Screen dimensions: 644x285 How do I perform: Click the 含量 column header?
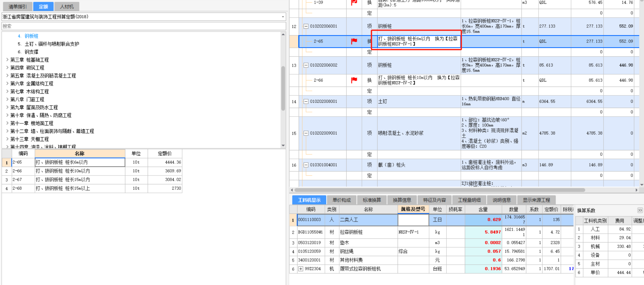point(483,209)
